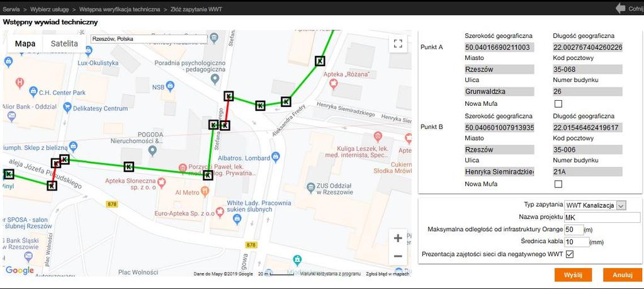Click Kuliga Leszek doctor pin
Viewport: 644px width, 289px height.
(378, 137)
